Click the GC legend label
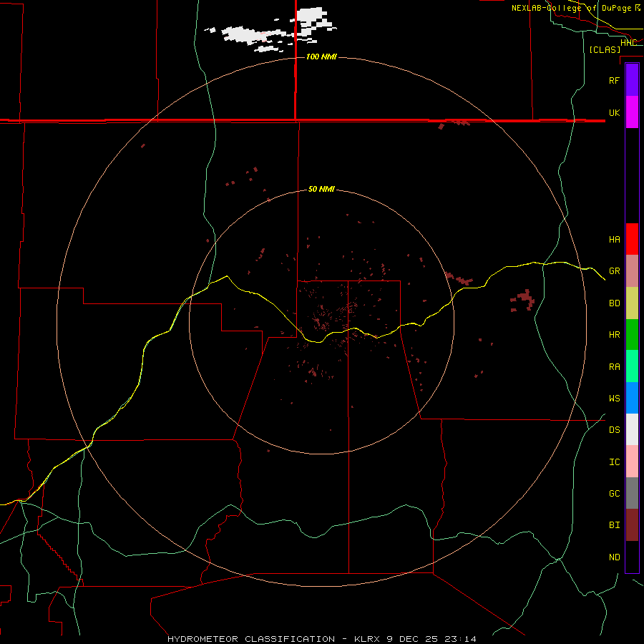This screenshot has height=644, width=644. coord(614,493)
